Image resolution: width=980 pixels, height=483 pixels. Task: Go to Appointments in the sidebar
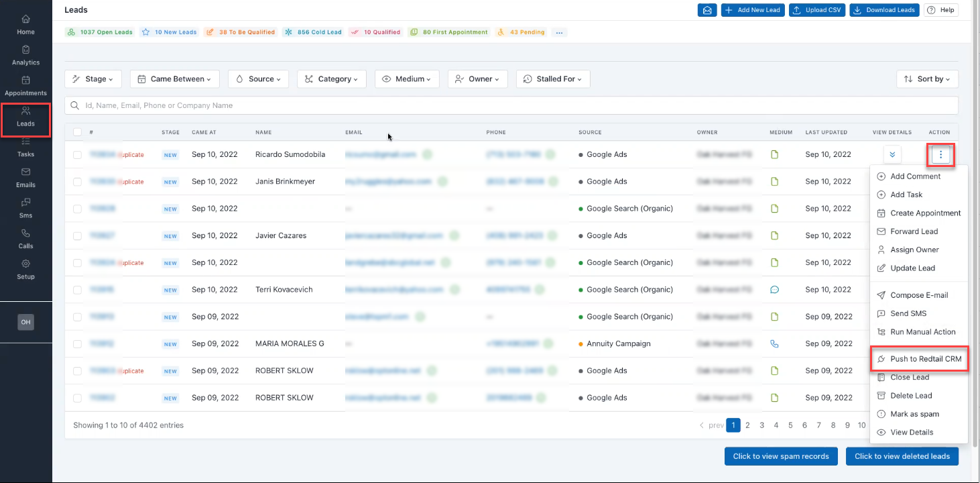click(25, 86)
